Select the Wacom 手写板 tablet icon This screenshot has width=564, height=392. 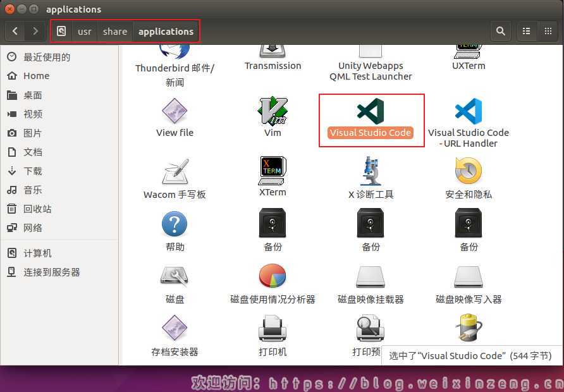point(175,171)
